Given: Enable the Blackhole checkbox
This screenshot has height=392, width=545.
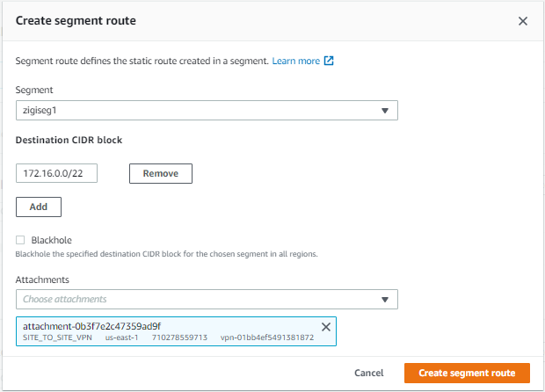Looking at the screenshot, I should 20,240.
